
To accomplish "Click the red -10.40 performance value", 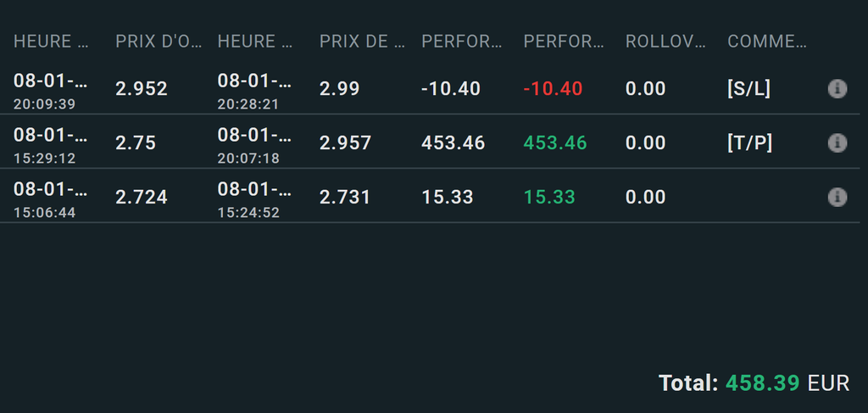I will pyautogui.click(x=553, y=88).
